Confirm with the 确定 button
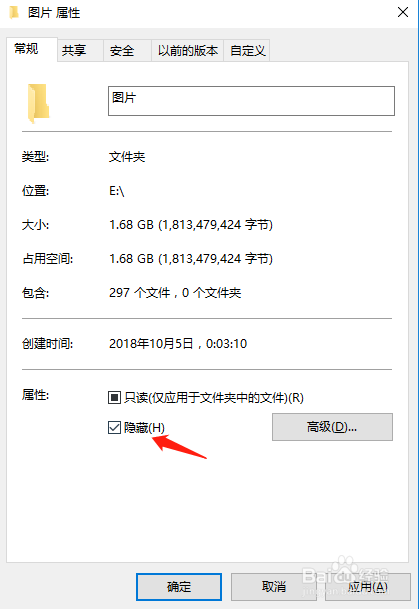 click(179, 586)
